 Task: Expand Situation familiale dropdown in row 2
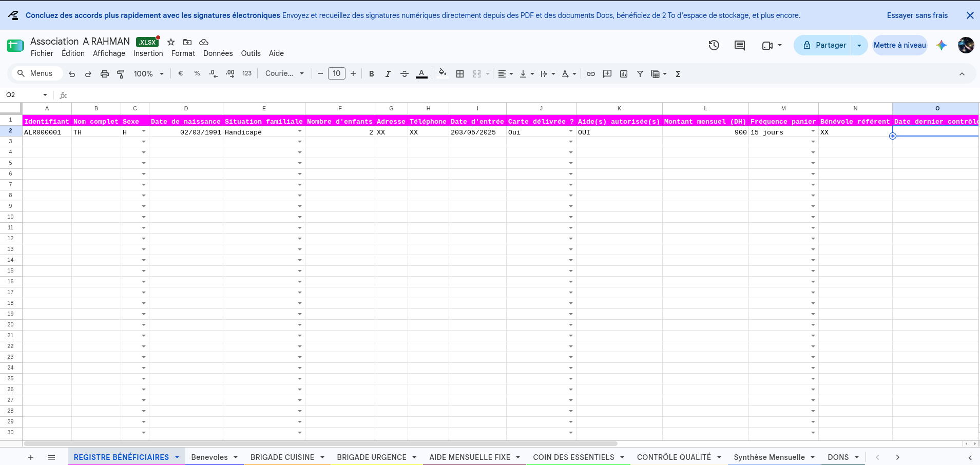300,131
